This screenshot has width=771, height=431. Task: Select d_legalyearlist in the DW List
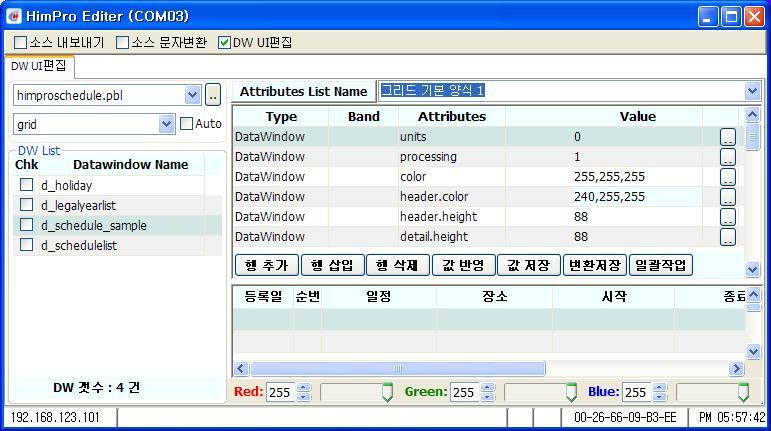click(79, 205)
